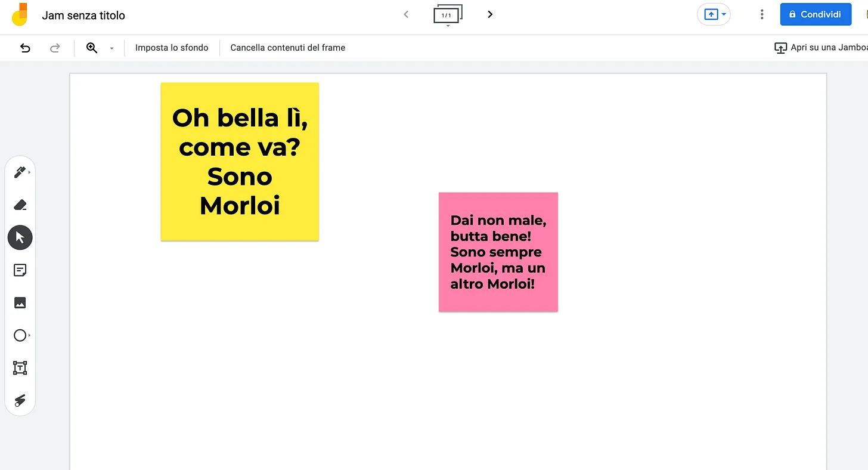This screenshot has height=470, width=868.
Task: Rename the Jam senza titolo title
Action: click(83, 15)
